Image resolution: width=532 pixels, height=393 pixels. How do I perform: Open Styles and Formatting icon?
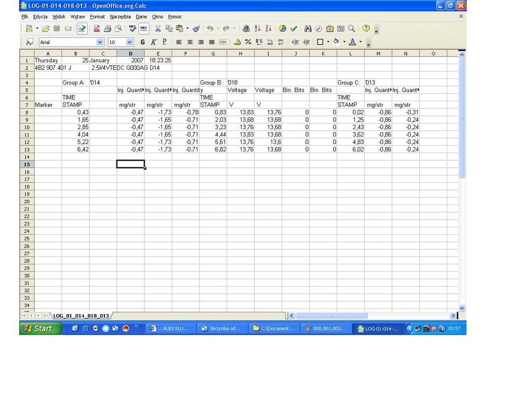point(30,42)
